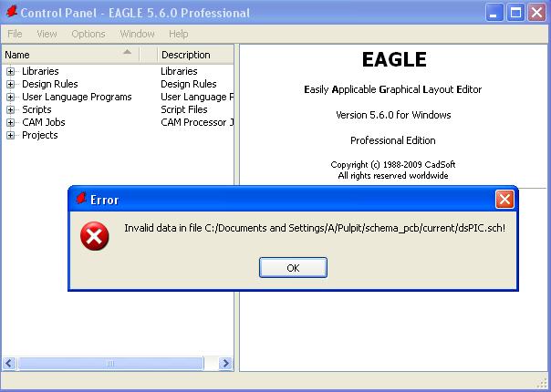Viewport: 551px width, 392px height.
Task: Click 'Version 5.6.0 for Windows' text
Action: point(393,115)
